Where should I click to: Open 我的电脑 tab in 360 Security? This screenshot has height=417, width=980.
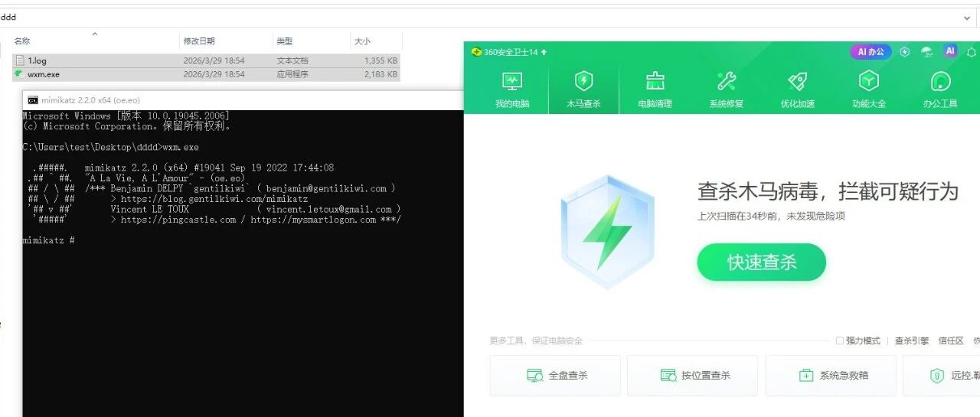[512, 90]
